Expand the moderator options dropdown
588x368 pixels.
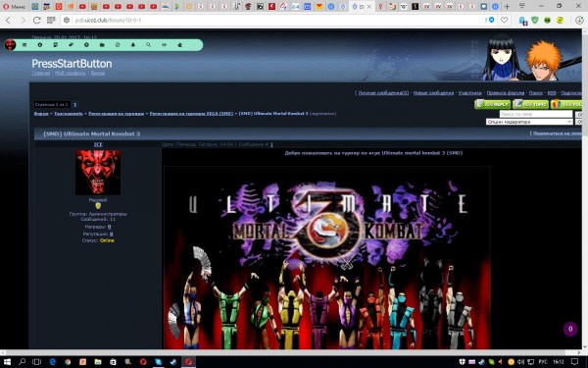tap(529, 122)
